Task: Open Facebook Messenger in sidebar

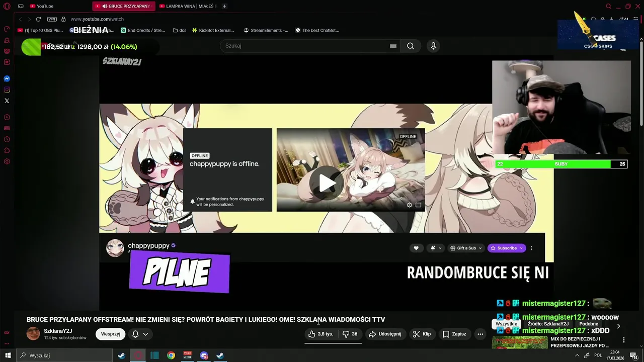Action: (7, 79)
